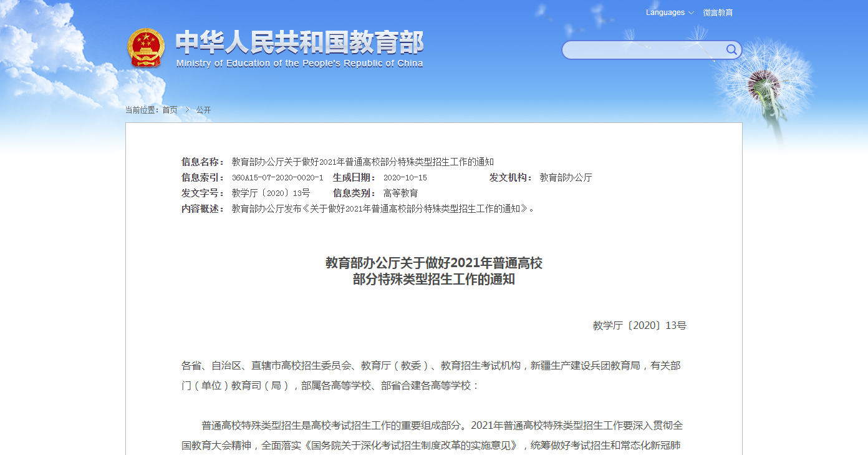Click issuing agency value 教育部办公厅

(566, 177)
